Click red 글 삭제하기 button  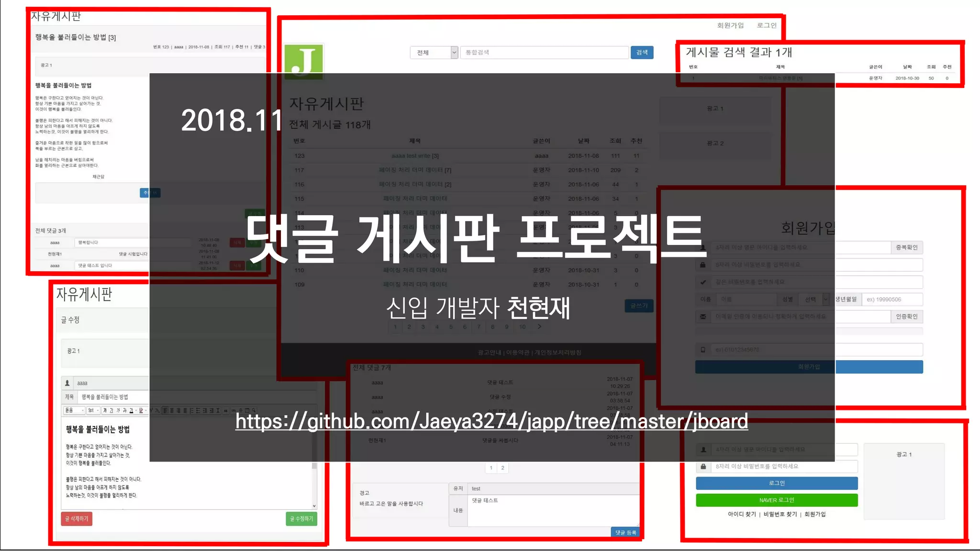(77, 519)
